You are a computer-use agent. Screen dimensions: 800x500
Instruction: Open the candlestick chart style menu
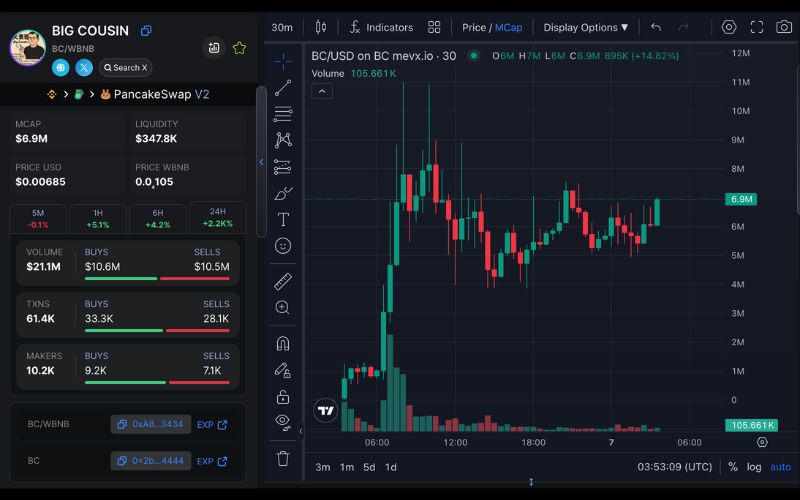[320, 27]
